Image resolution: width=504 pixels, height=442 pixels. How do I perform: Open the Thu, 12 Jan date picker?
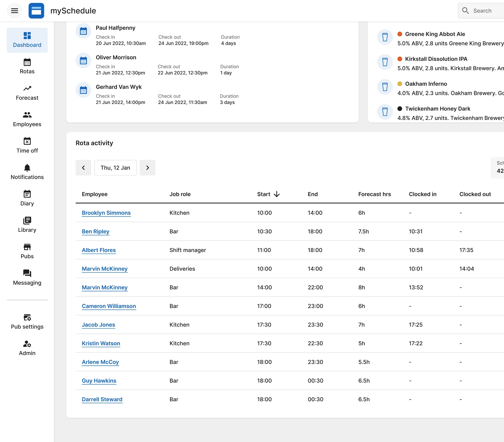coord(115,168)
